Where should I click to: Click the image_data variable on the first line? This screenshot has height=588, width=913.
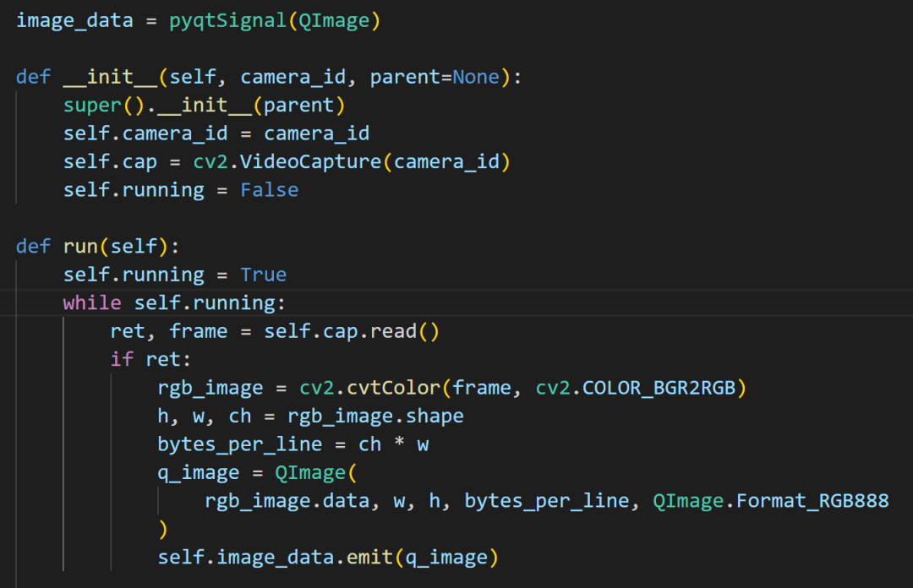74,20
